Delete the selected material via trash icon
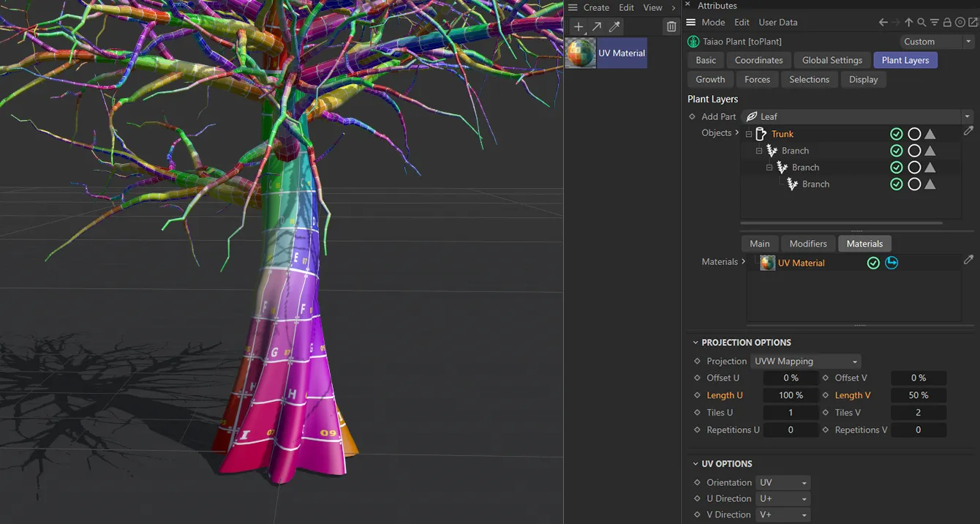The image size is (980, 524). tap(671, 26)
